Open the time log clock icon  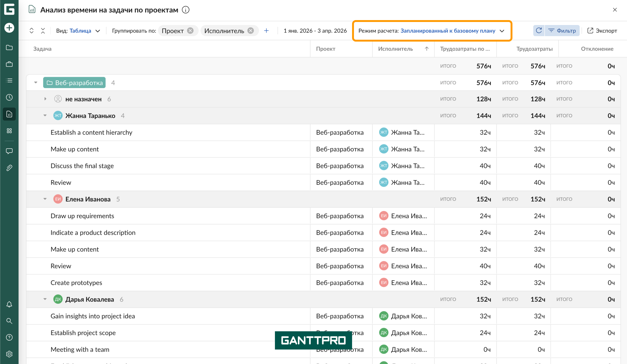(x=9, y=97)
